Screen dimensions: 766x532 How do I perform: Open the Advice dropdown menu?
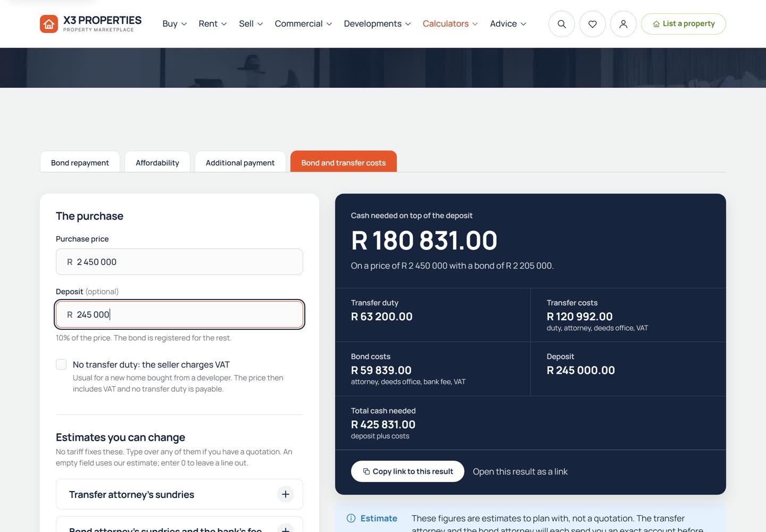point(509,24)
